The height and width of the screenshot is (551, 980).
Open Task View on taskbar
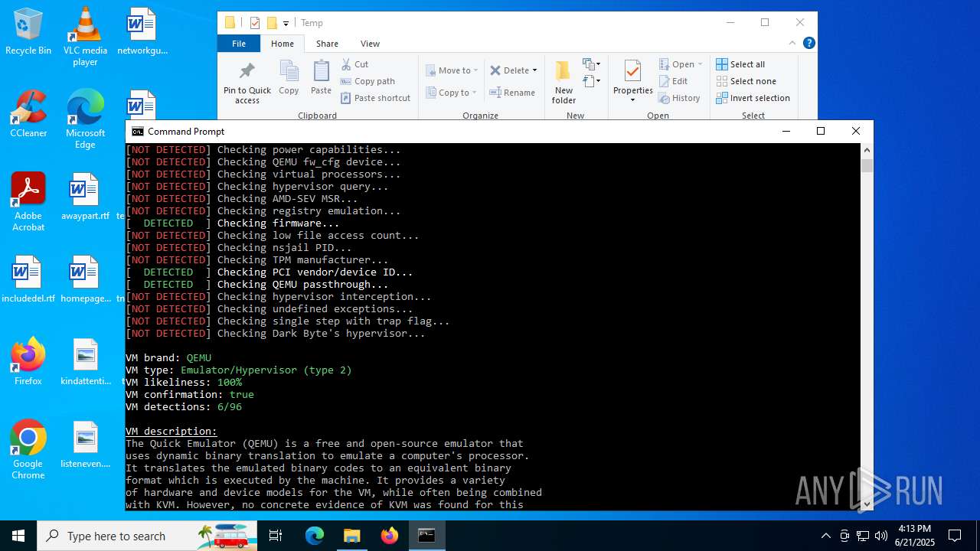276,536
